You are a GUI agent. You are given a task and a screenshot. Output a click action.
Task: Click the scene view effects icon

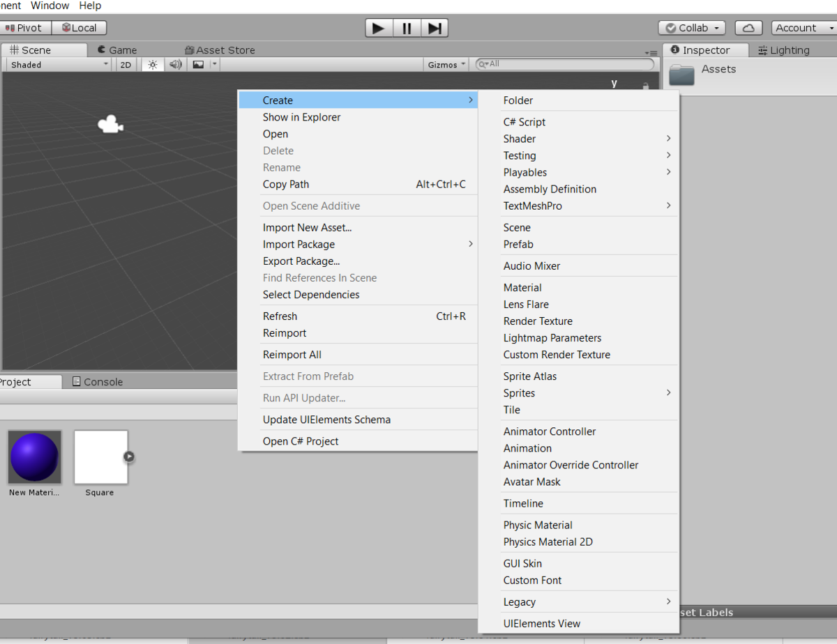click(198, 64)
